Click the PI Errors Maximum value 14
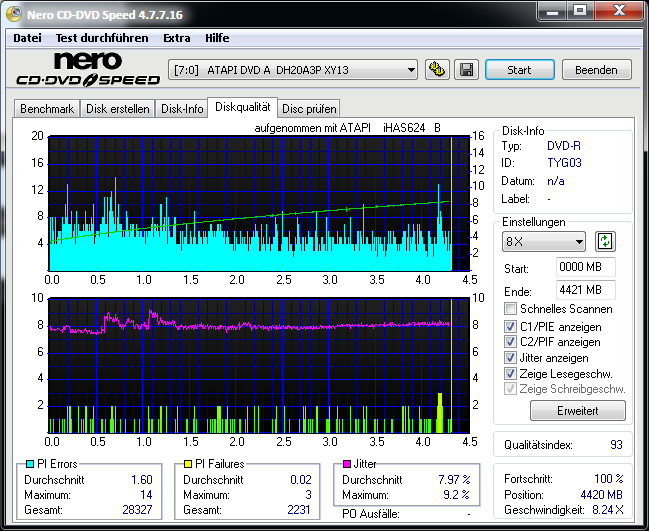Viewport: 649px width, 531px height. click(146, 495)
